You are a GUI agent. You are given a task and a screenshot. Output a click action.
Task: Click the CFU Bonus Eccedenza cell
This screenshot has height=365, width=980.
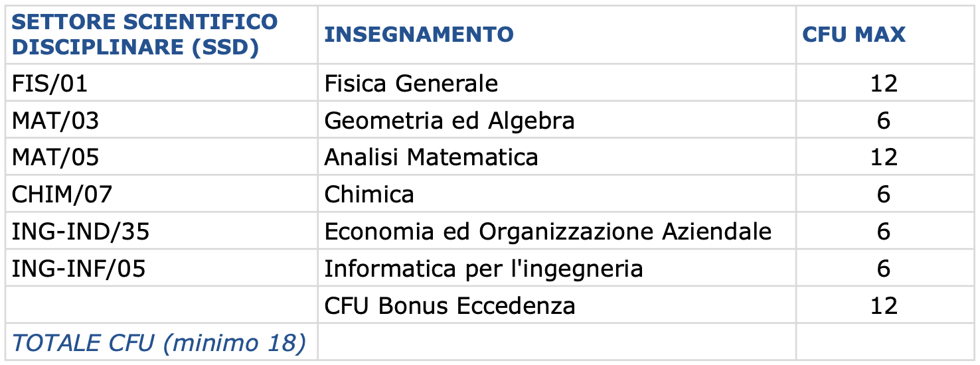pyautogui.click(x=556, y=306)
